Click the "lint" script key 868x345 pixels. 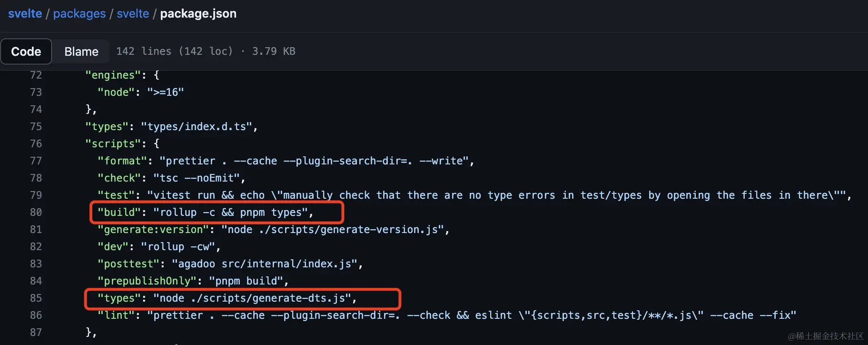pyautogui.click(x=116, y=315)
